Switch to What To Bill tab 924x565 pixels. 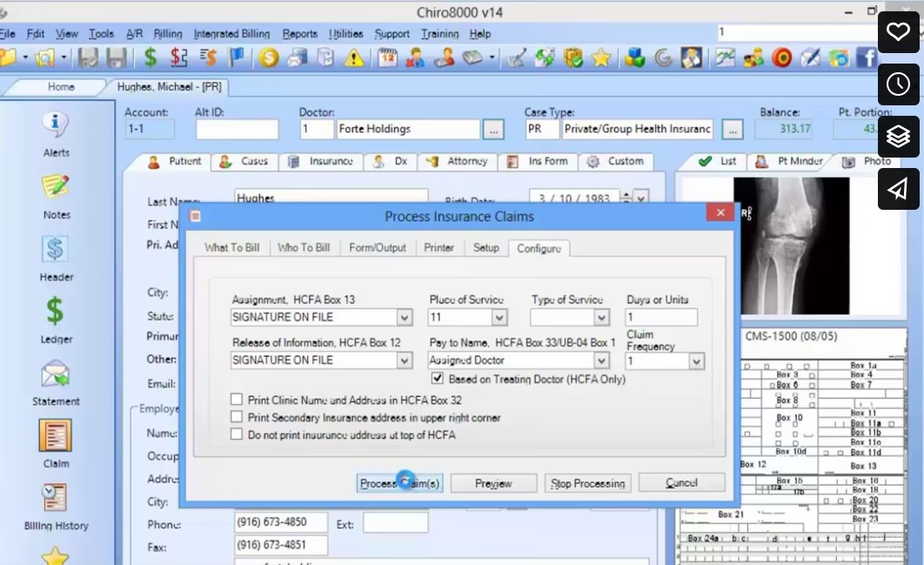231,248
